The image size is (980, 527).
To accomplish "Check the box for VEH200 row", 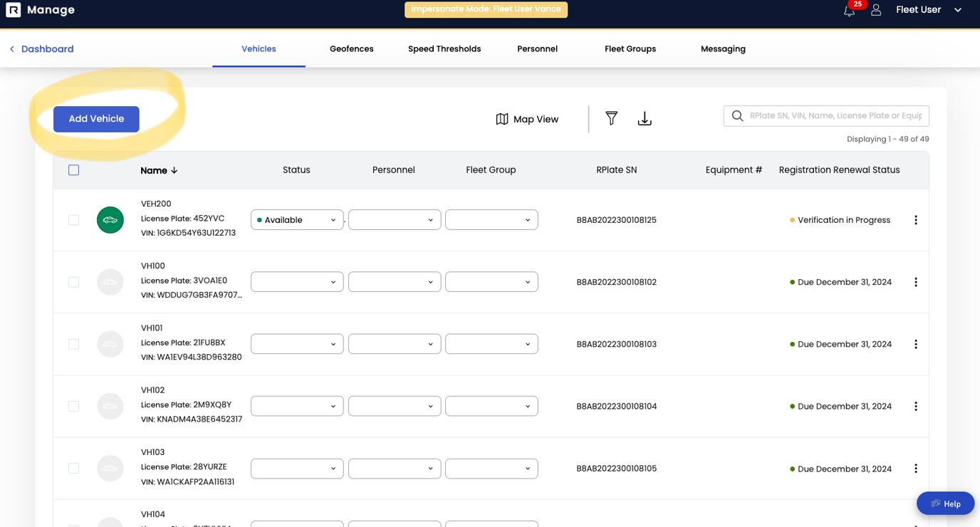I will [74, 220].
